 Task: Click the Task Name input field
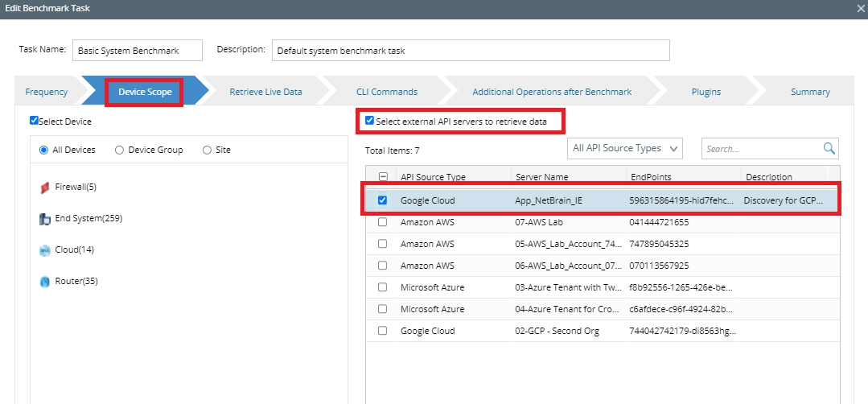point(137,51)
